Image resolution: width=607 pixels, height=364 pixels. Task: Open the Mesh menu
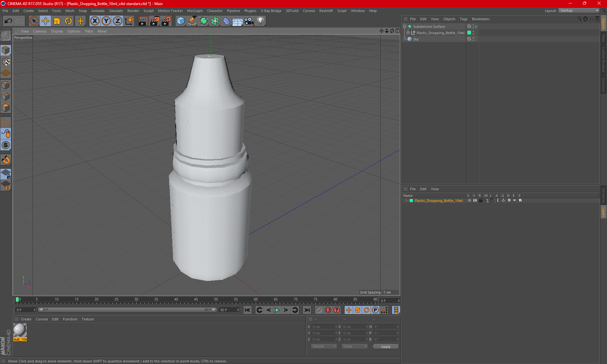70,11
